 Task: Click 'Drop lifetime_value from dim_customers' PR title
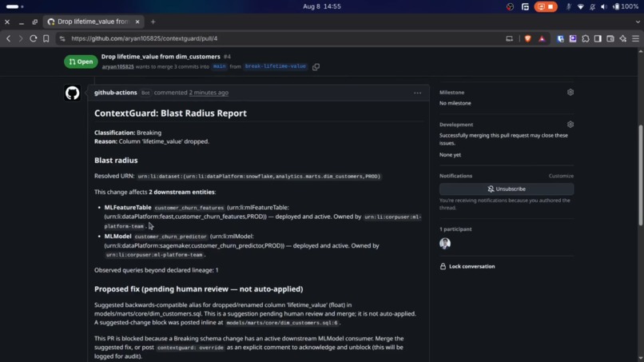(x=161, y=57)
